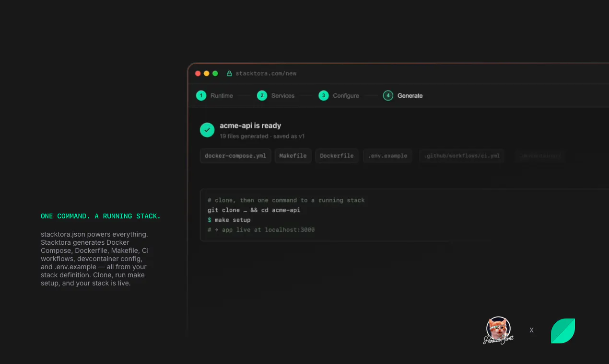
Task: Select step 4 Generate
Action: (x=403, y=95)
